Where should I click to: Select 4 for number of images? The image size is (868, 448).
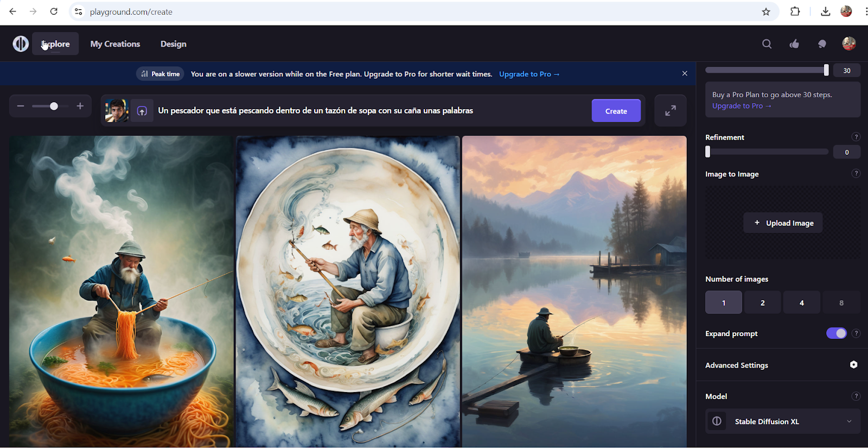pyautogui.click(x=801, y=302)
